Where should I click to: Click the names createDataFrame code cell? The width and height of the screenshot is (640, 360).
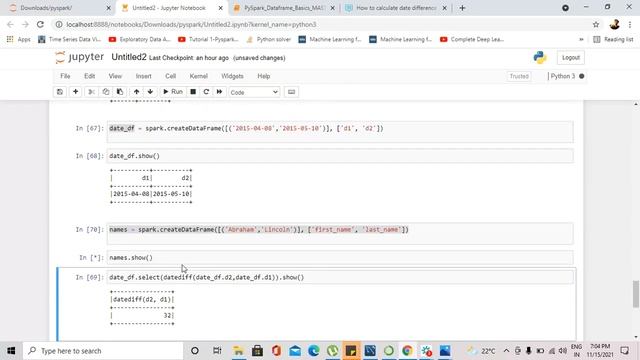click(340, 233)
